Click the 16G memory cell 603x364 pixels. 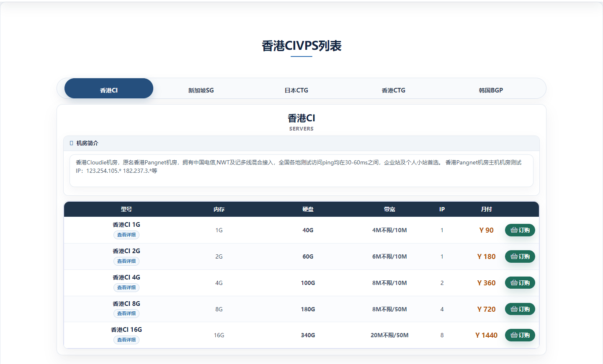coord(219,335)
